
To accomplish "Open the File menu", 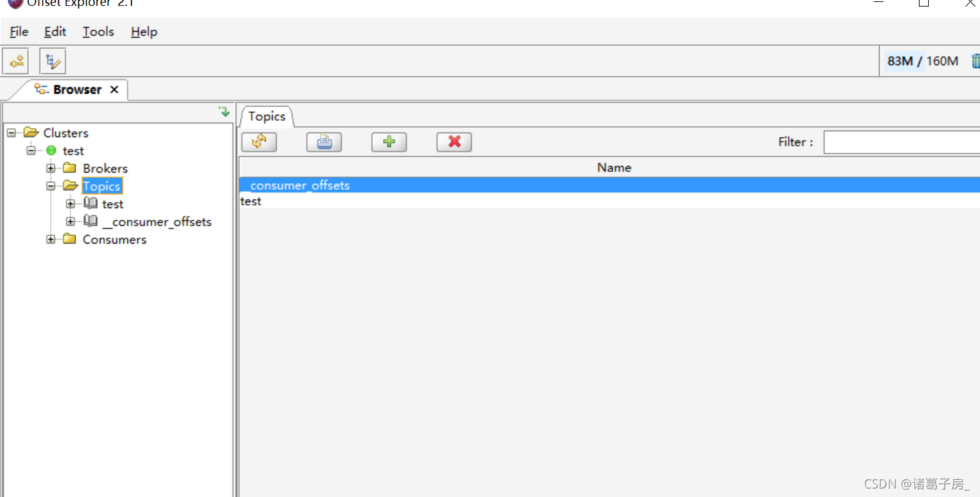I will pyautogui.click(x=18, y=32).
